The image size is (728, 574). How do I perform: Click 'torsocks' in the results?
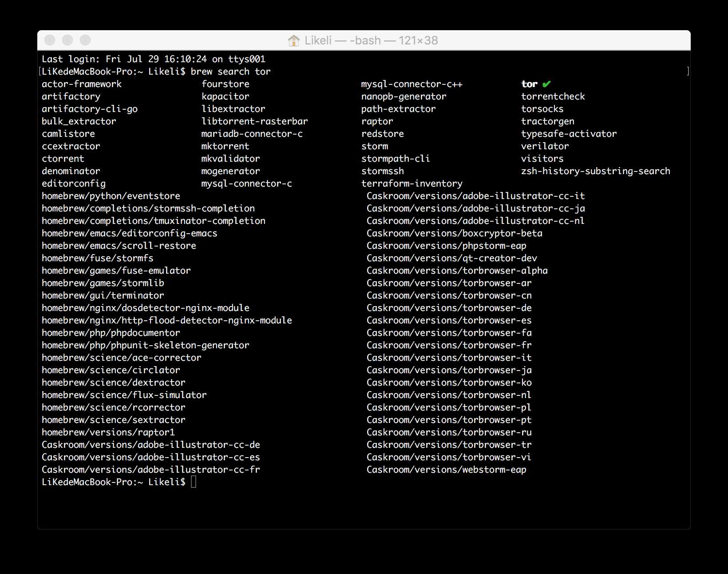pos(542,109)
